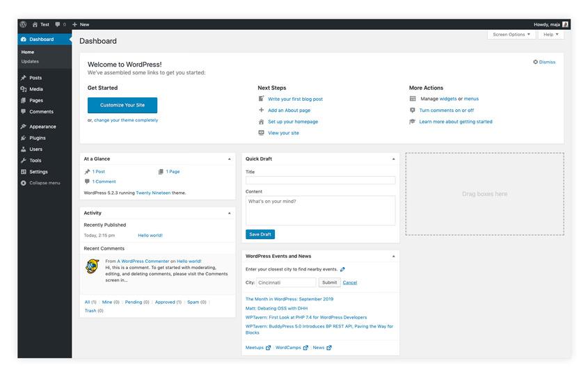
Task: Click the monitor icon beside View your site
Action: click(262, 133)
